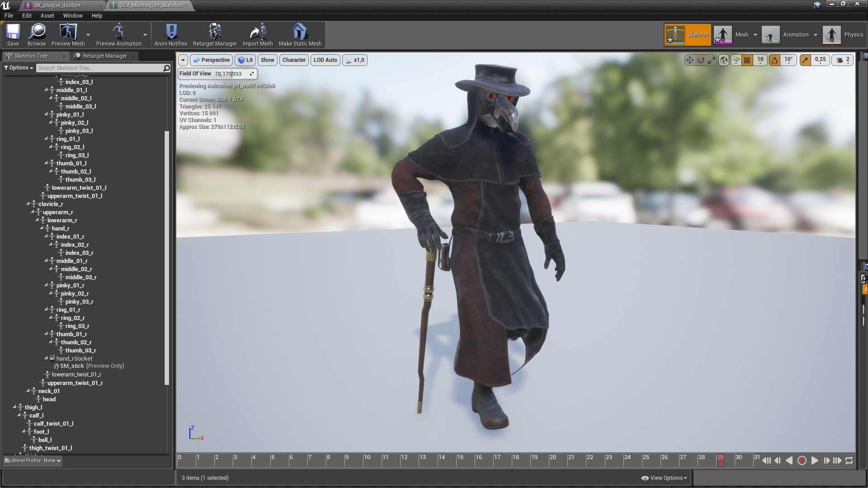The image size is (868, 488).
Task: Open the Asset menu
Action: coord(47,16)
